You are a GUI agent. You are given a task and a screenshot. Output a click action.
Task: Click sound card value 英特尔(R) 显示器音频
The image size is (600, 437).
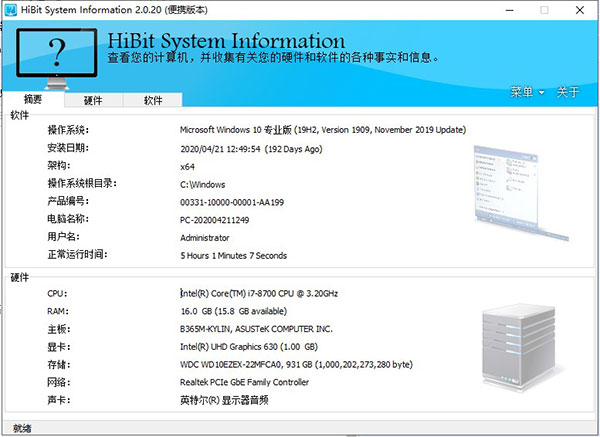pyautogui.click(x=224, y=400)
